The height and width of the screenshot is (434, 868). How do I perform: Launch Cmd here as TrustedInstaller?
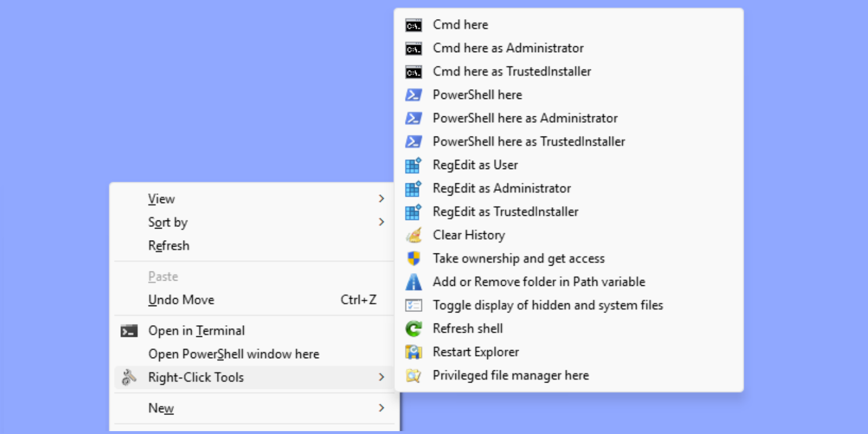(x=512, y=72)
